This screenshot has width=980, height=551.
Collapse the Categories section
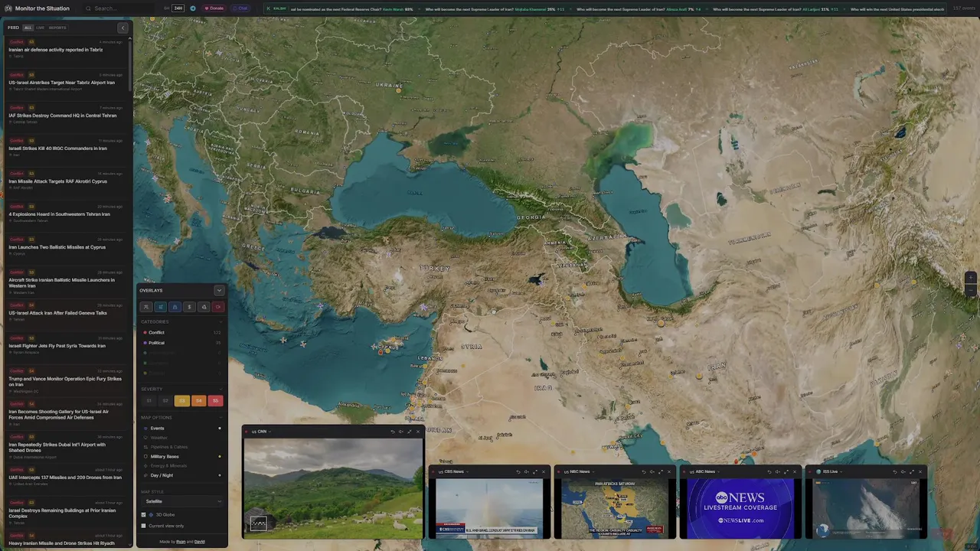220,321
